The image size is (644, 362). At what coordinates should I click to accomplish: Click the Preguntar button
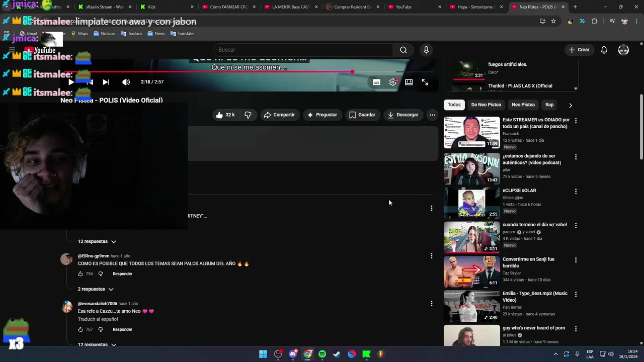pyautogui.click(x=322, y=115)
